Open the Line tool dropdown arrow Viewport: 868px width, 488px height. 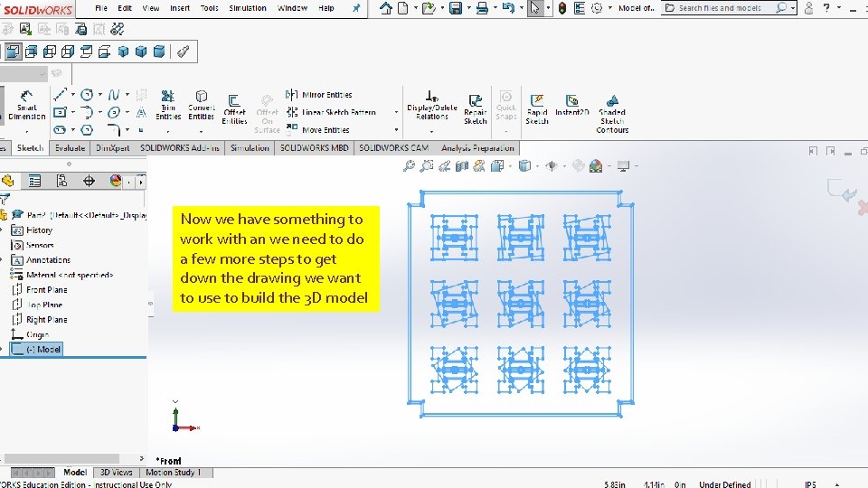tap(72, 95)
